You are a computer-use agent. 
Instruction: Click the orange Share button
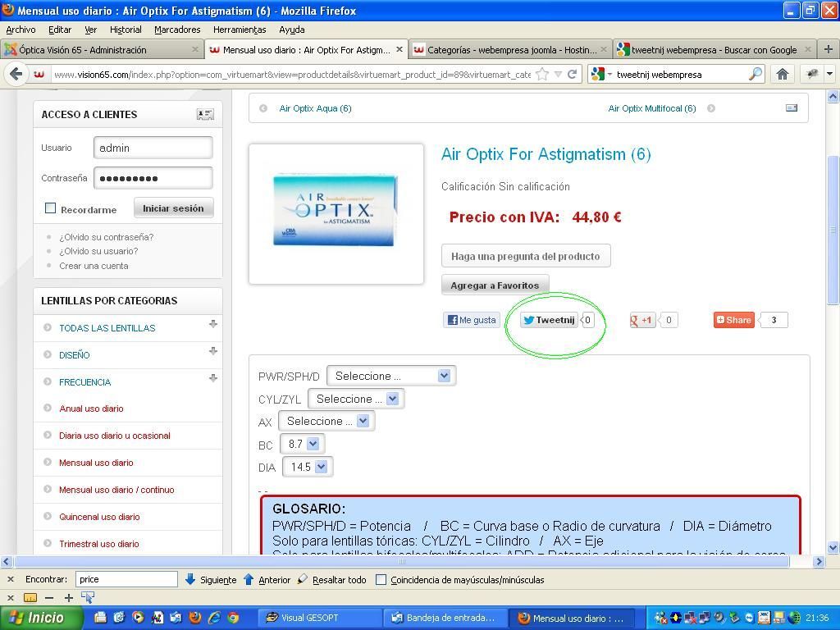point(734,320)
